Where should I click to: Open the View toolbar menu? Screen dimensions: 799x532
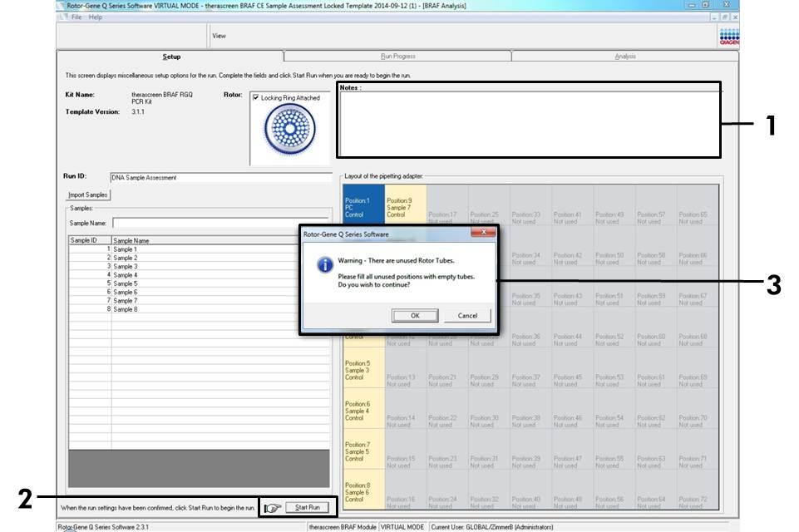219,36
